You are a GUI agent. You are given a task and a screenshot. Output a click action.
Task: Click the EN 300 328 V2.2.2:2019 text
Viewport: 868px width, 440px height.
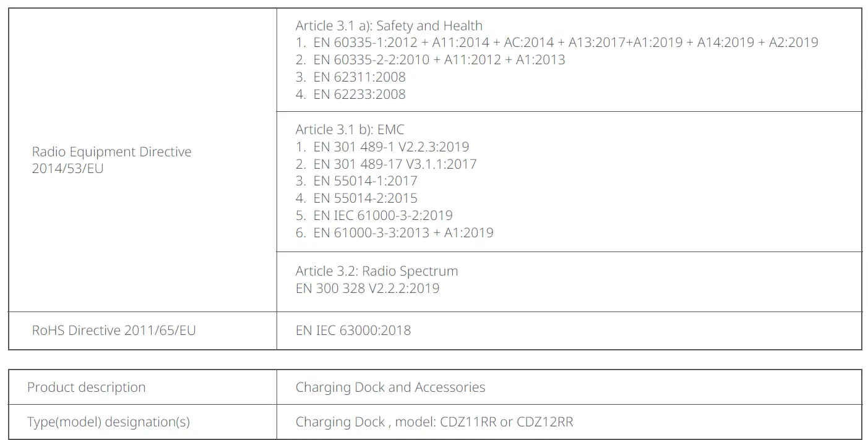(x=367, y=289)
